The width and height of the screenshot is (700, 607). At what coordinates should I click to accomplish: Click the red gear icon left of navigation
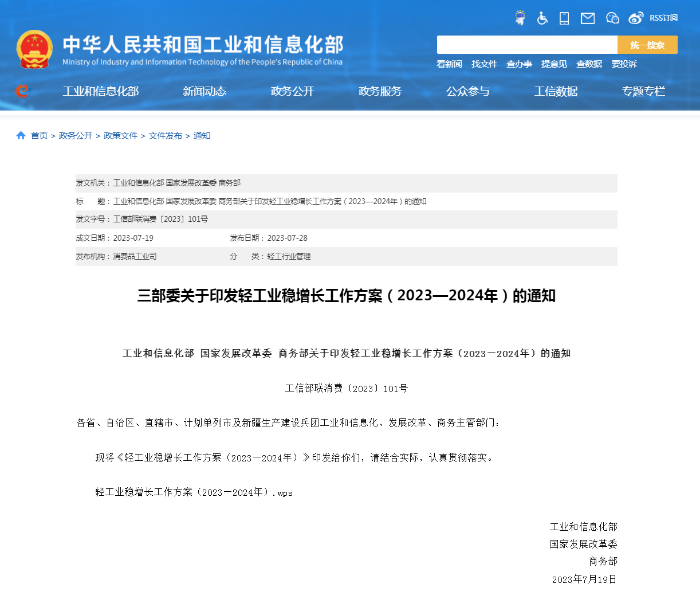pos(22,91)
